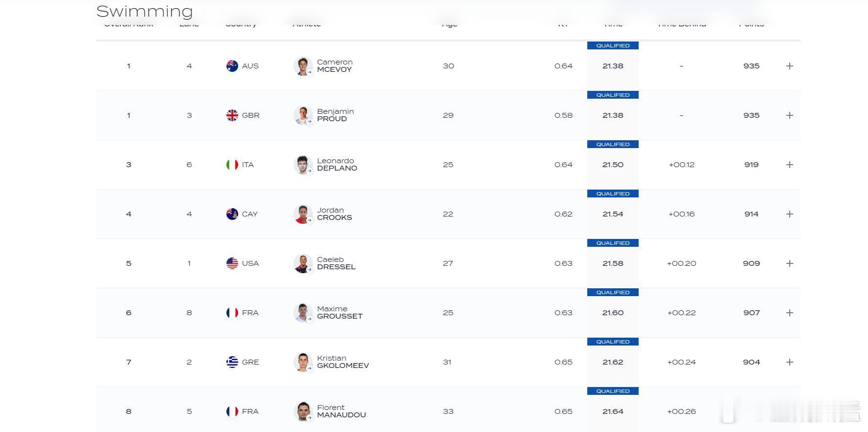868x432 pixels.
Task: Select Kristian Gkolomeev's name link
Action: coord(343,362)
